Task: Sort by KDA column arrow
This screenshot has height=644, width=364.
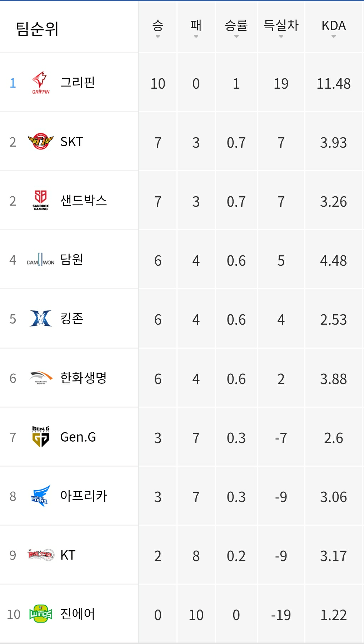Action: [x=334, y=36]
